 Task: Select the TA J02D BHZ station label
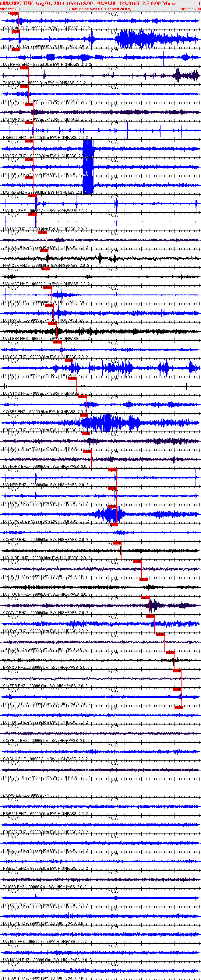(45, 649)
